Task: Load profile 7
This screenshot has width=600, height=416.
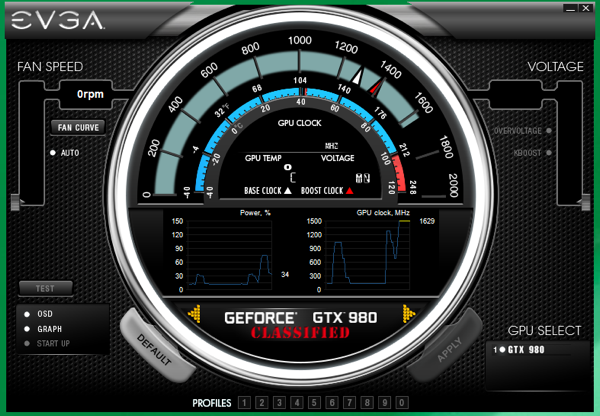Action: (x=349, y=403)
